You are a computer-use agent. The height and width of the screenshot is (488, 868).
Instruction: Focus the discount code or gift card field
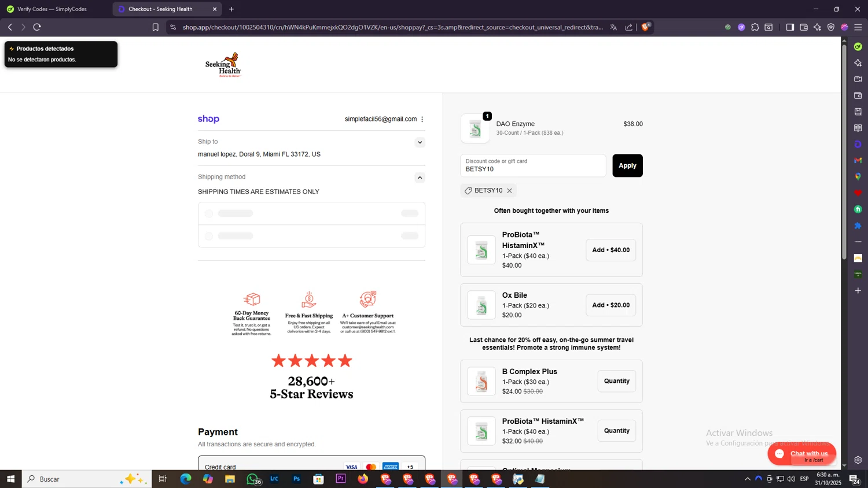[533, 165]
